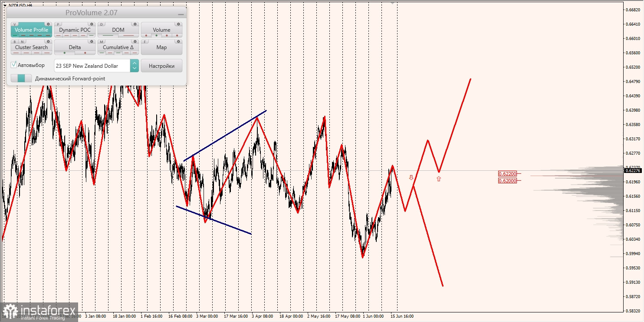
Task: Click the M hotkey tag on Cumulative Δ
Action: (x=102, y=42)
